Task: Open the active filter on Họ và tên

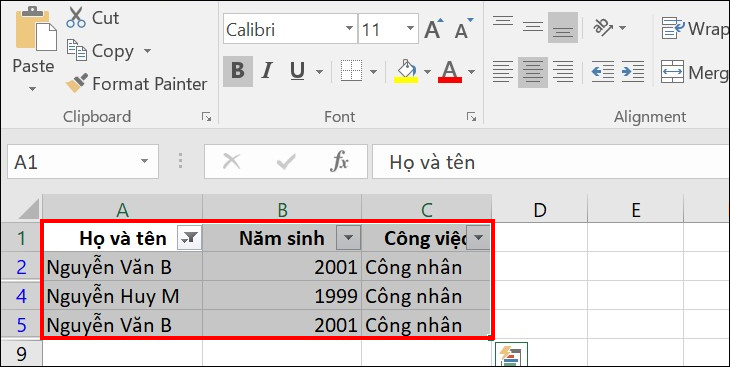Action: [x=189, y=238]
